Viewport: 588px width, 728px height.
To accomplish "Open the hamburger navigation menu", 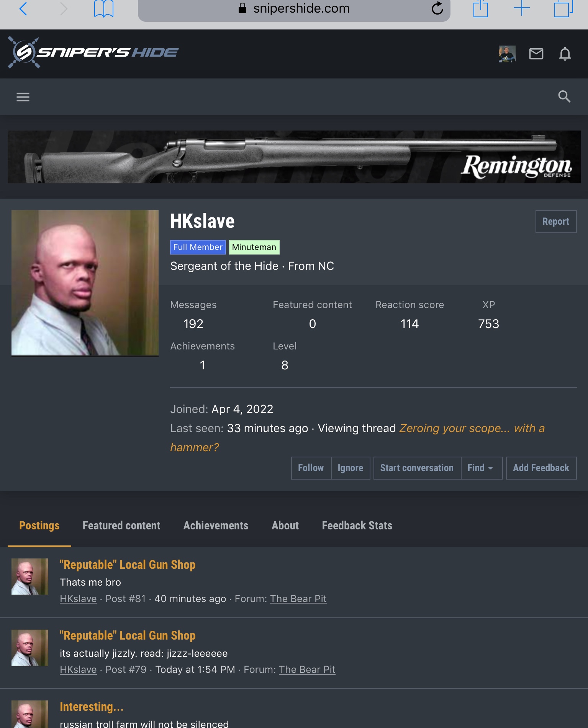I will coord(23,97).
